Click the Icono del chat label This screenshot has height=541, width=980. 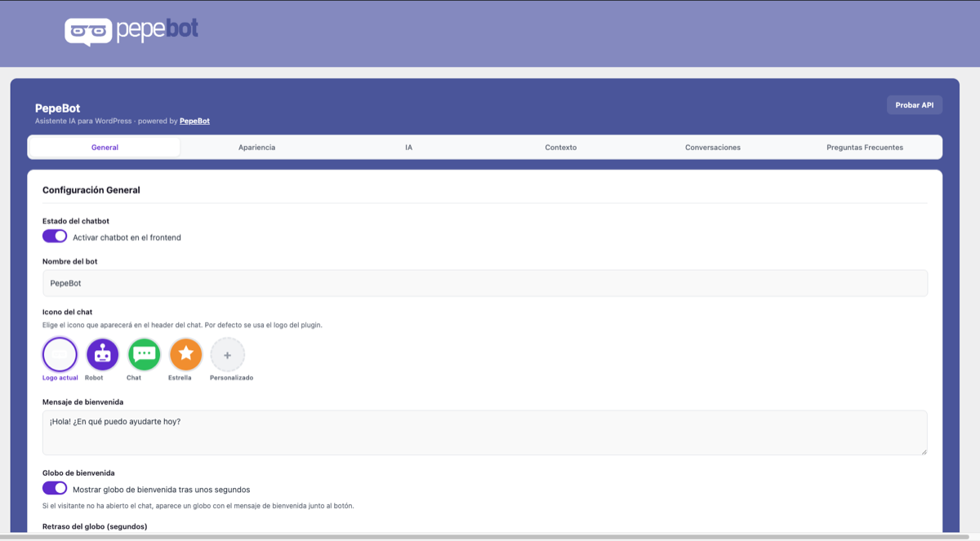click(x=67, y=313)
